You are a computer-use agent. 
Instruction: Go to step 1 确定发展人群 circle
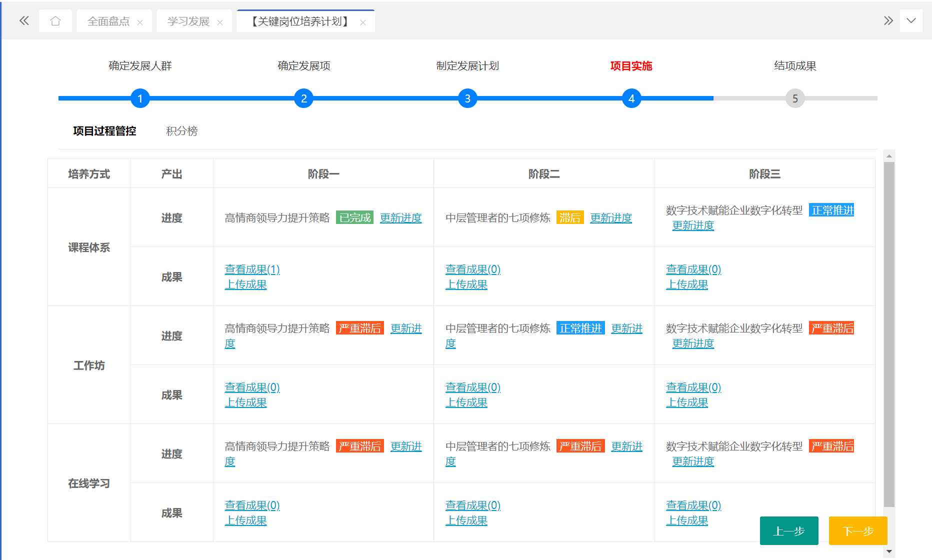pos(140,98)
